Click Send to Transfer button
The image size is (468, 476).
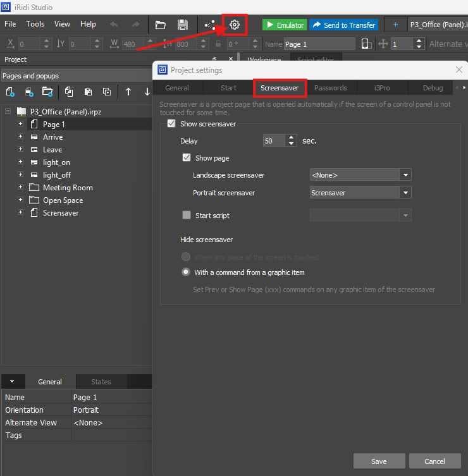[344, 25]
